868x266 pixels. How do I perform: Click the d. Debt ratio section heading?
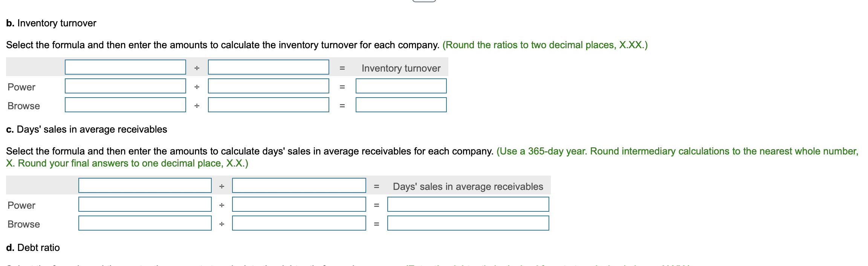point(33,248)
